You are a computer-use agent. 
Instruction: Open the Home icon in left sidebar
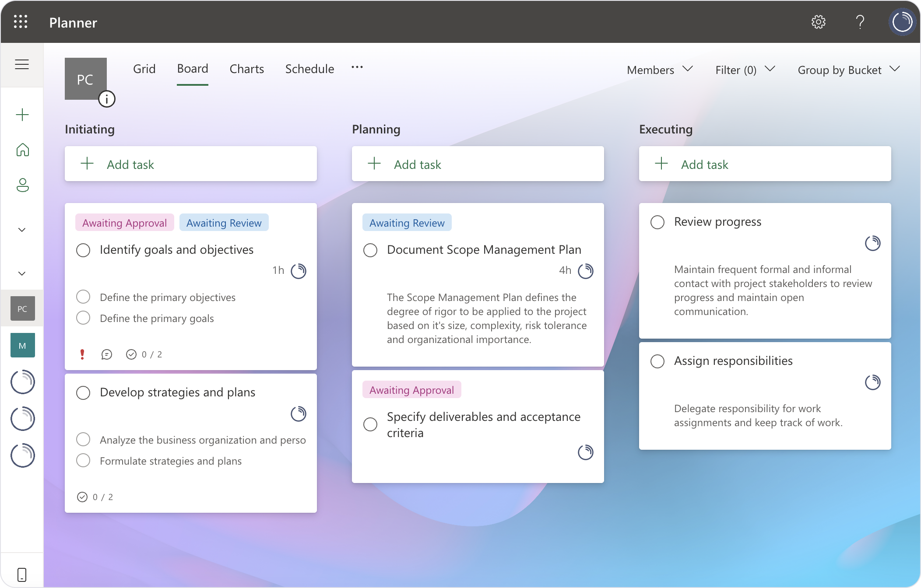pos(22,150)
